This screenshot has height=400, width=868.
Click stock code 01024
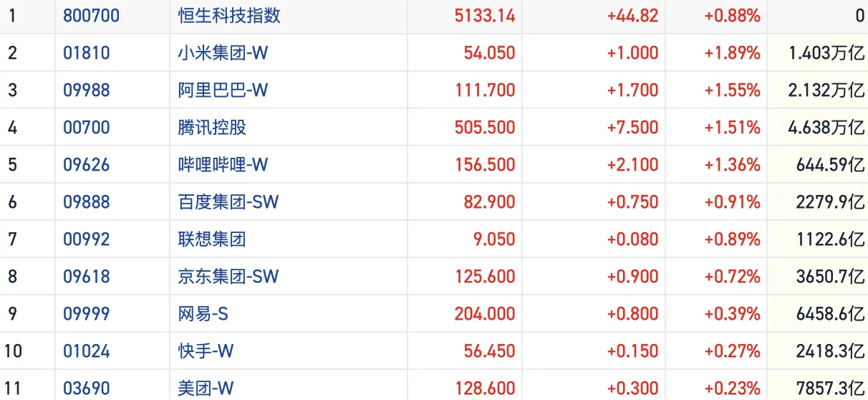coord(87,351)
